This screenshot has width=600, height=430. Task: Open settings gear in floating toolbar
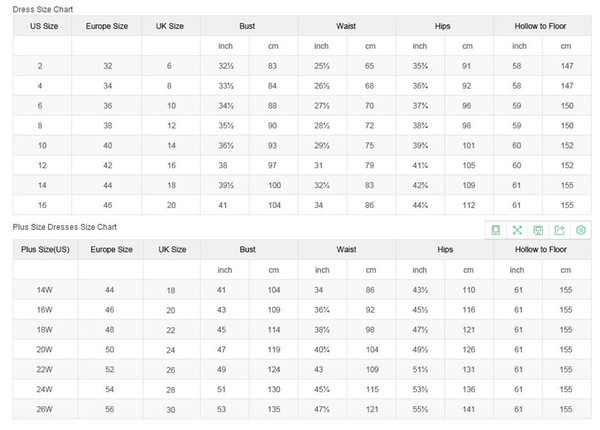[581, 231]
